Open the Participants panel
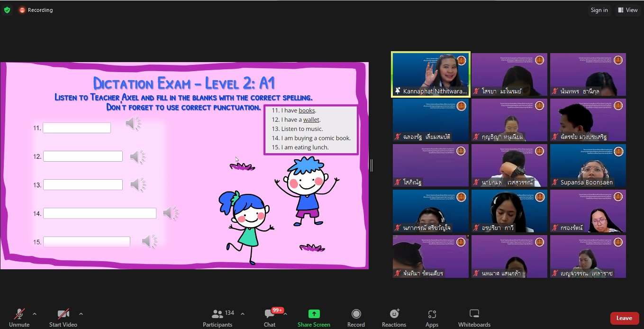644x329 pixels. coord(218,318)
